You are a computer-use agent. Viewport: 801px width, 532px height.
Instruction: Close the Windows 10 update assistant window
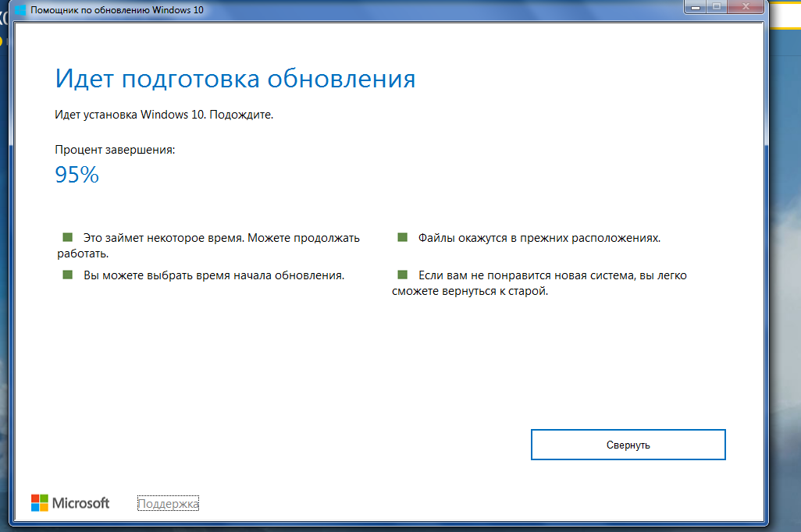pos(746,7)
